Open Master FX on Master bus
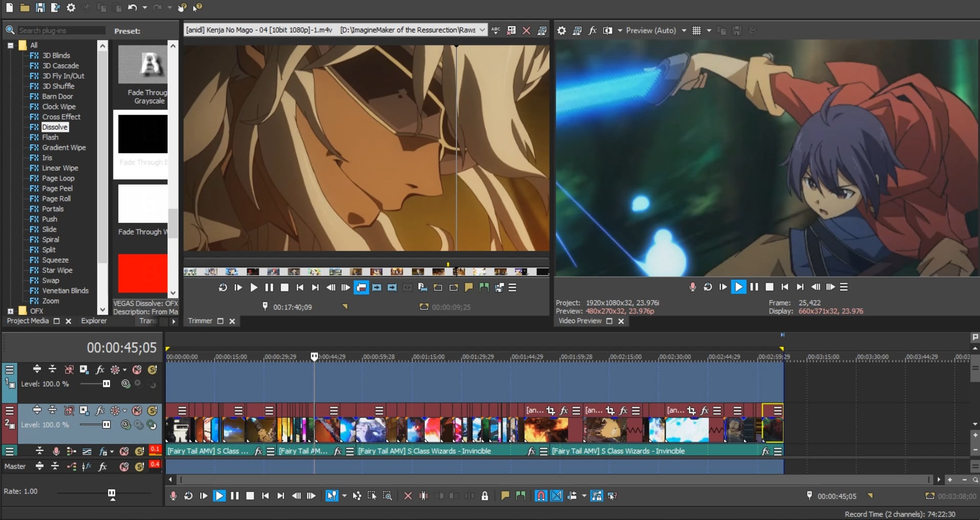This screenshot has width=980, height=520. coord(102,466)
